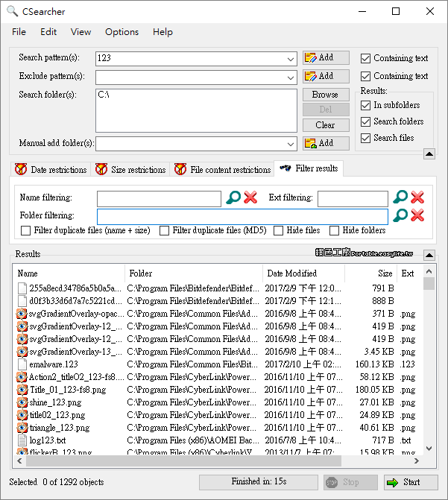Viewport: 448px width, 500px height.
Task: Click file icon of 255a8ecd34786a5b0a5a row
Action: click(x=22, y=288)
